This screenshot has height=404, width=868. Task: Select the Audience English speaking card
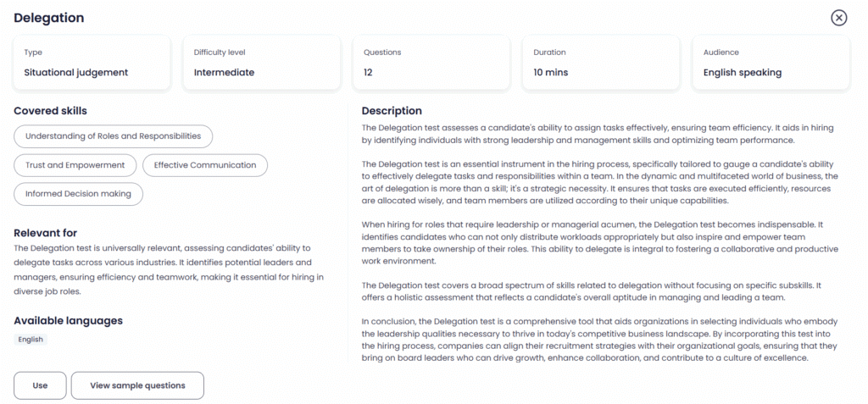[771, 63]
